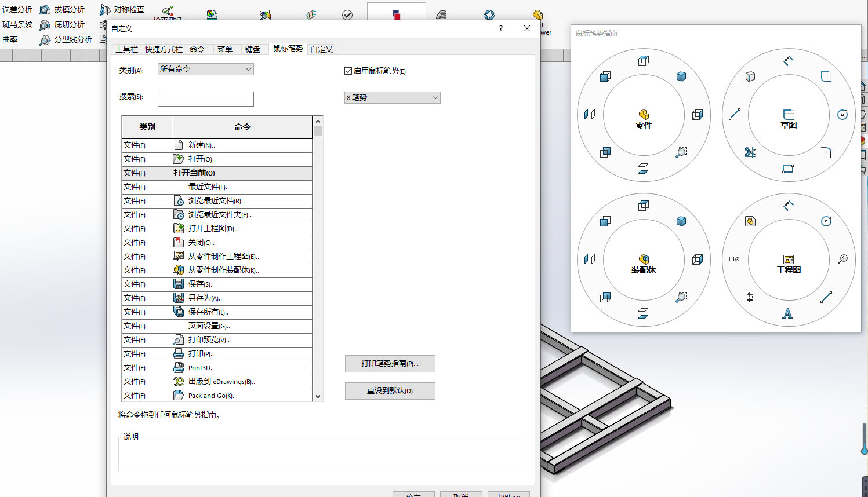Click the 打印笔势指南(P)... button
This screenshot has width=868, height=497.
click(x=390, y=364)
